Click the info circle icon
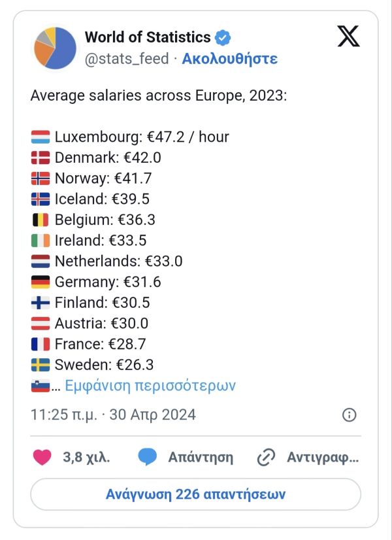 [x=350, y=415]
